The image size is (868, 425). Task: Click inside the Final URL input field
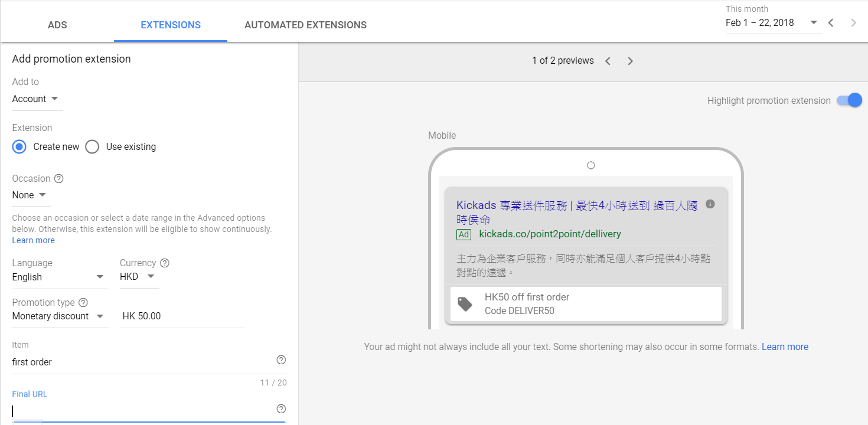point(118,408)
